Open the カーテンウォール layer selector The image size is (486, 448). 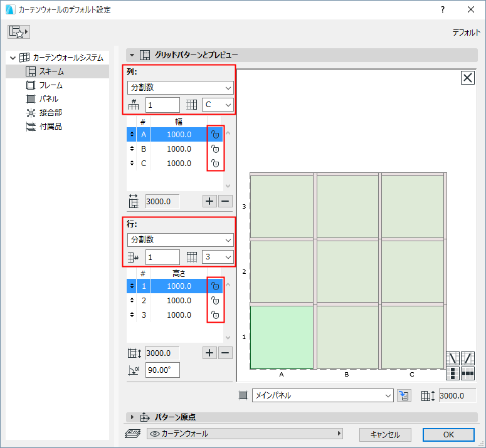coord(245,434)
